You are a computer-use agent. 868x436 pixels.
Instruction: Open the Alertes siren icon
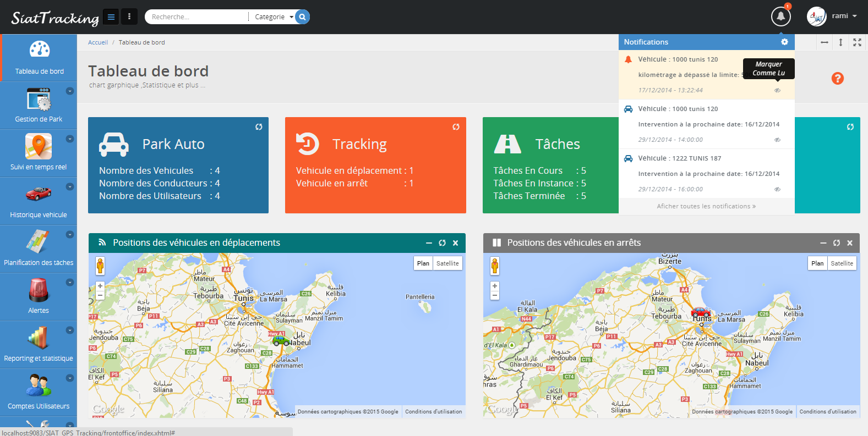tap(39, 290)
